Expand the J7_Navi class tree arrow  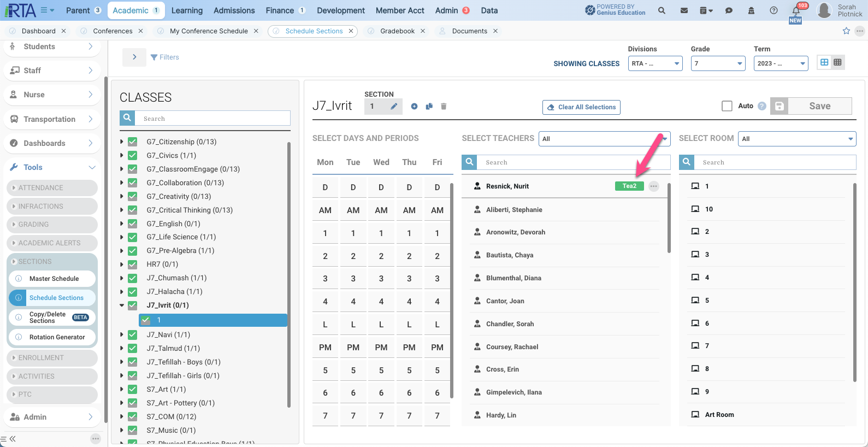coord(122,334)
